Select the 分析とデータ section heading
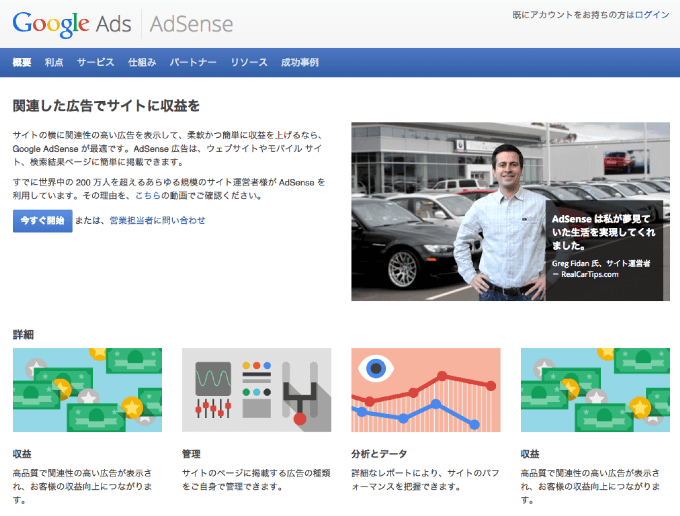Viewport: 680px width, 516px height. click(x=379, y=453)
